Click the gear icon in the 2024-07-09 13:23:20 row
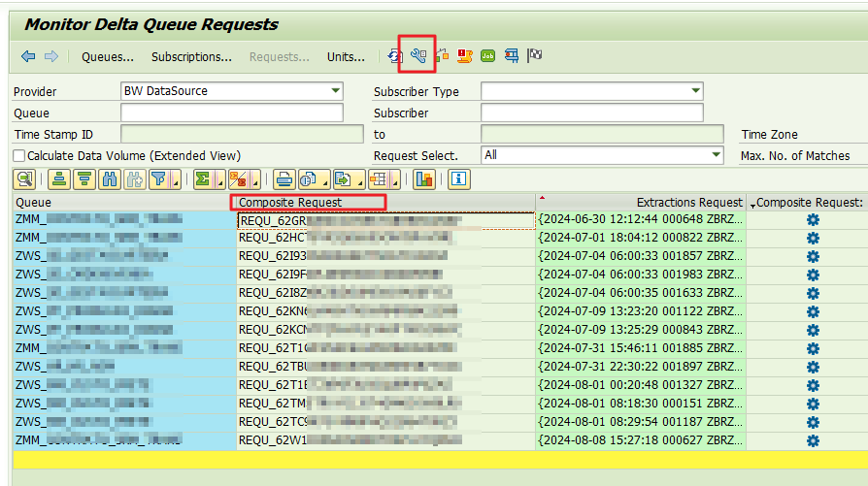Screen dimensions: 868x486 click(813, 311)
